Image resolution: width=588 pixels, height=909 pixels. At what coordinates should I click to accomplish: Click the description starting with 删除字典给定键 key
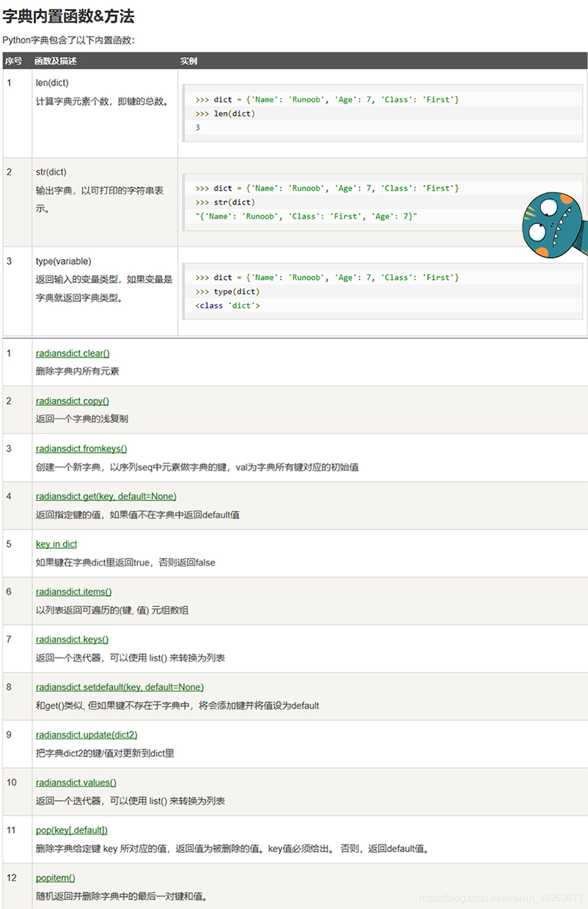[x=232, y=849]
